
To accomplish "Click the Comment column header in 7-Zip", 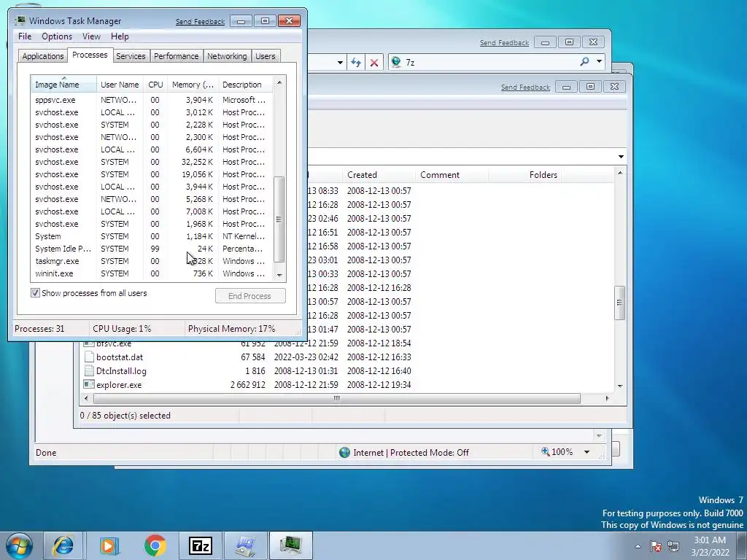I will pos(452,175).
